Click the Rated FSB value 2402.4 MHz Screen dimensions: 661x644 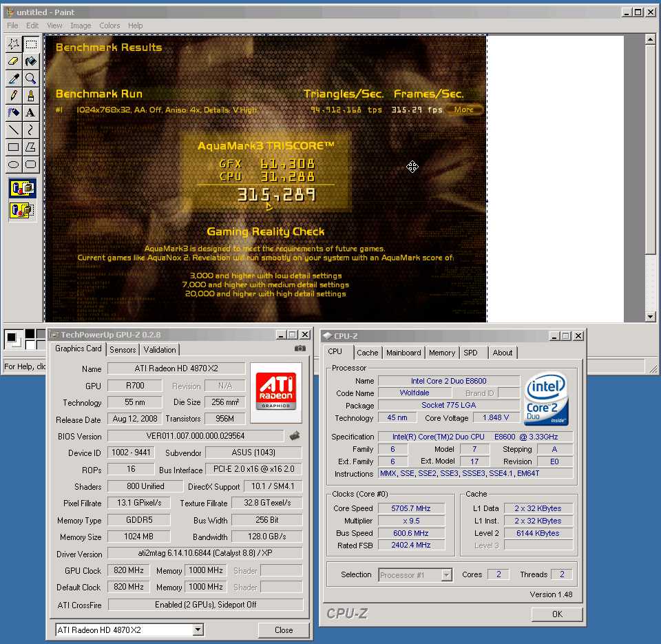pyautogui.click(x=411, y=545)
